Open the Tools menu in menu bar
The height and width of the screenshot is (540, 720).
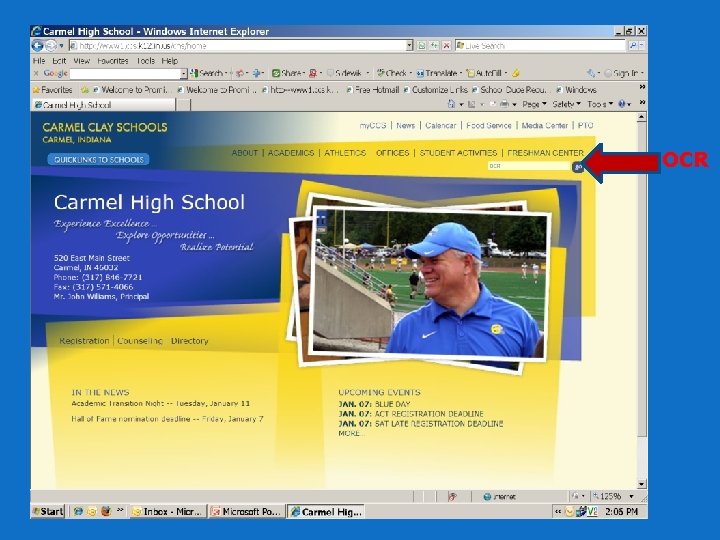[x=146, y=61]
